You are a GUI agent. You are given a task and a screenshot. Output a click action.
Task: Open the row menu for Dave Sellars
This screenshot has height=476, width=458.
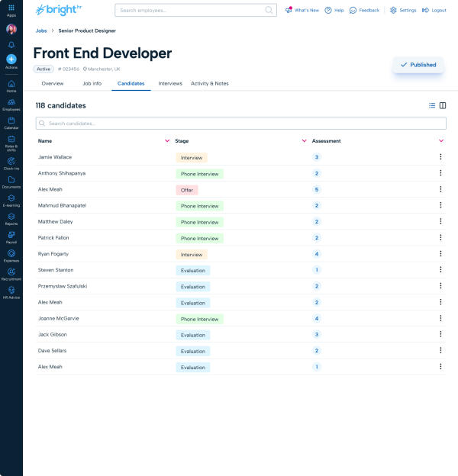point(440,350)
